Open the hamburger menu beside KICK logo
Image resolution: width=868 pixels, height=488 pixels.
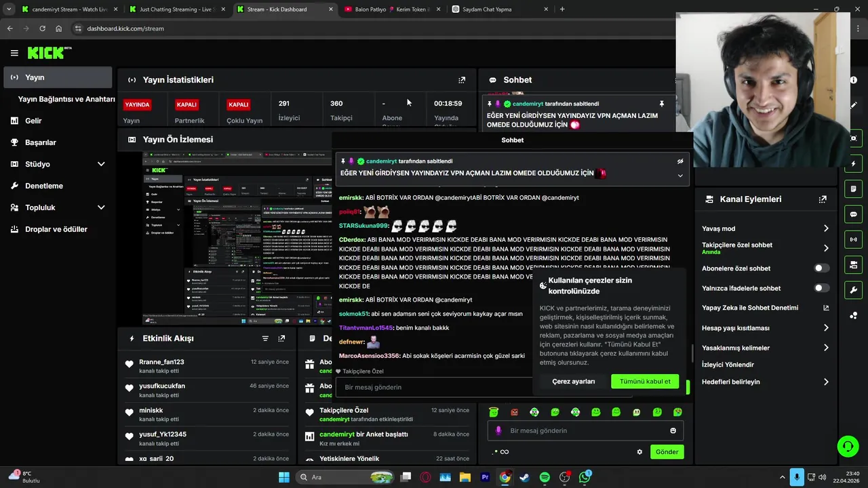point(14,53)
